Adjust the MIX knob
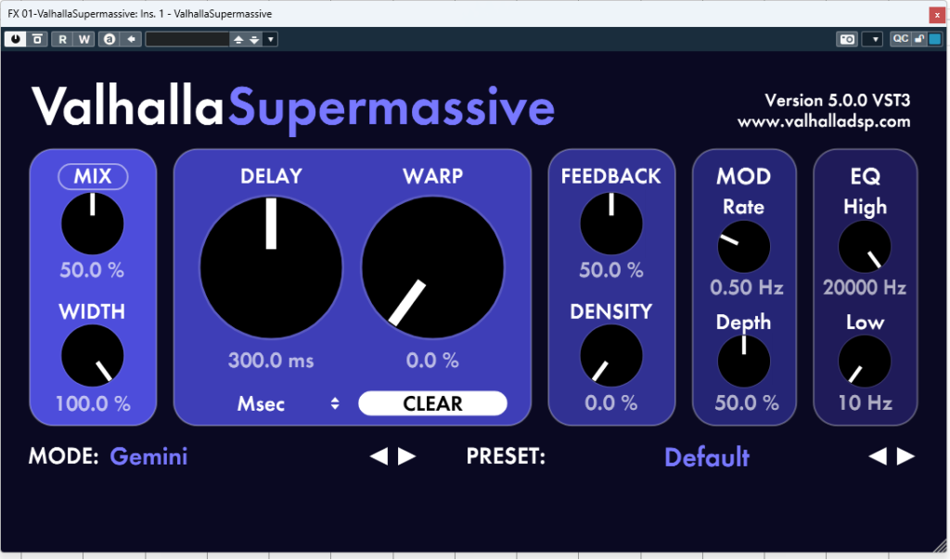 [x=93, y=223]
